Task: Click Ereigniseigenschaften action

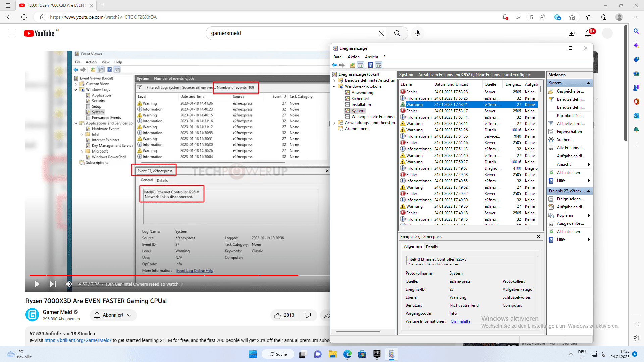Action: coord(570,199)
